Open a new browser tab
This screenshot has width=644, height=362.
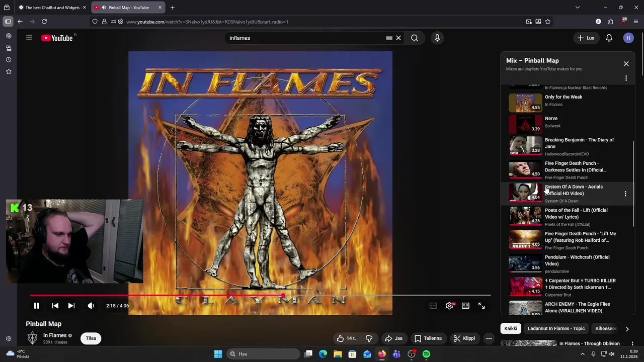click(x=173, y=8)
